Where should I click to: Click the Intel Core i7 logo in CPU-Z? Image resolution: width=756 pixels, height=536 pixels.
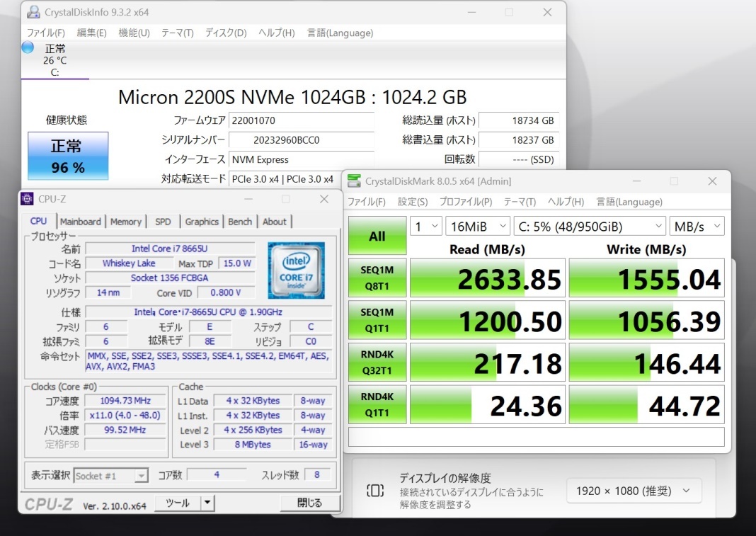(296, 270)
